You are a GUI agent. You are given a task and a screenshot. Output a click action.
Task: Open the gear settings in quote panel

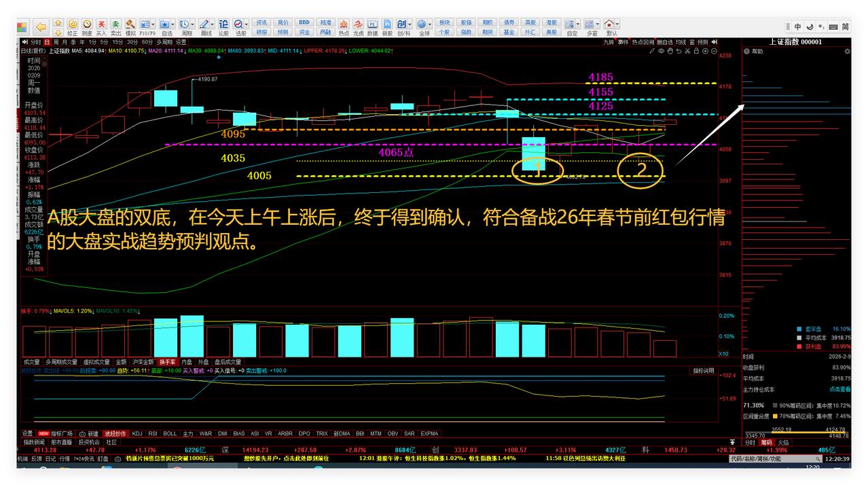click(847, 51)
